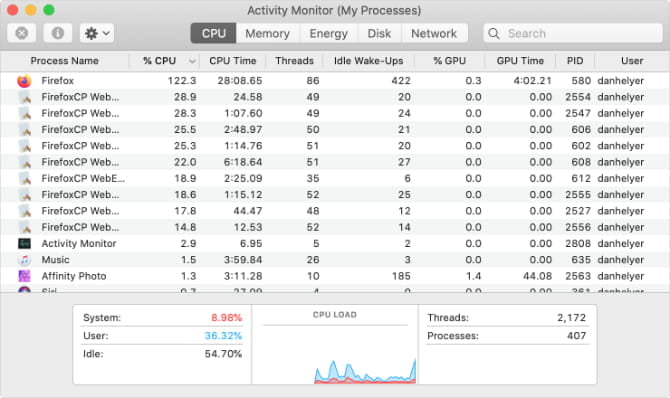670x398 pixels.
Task: Sort by % GPU column header
Action: tap(450, 61)
